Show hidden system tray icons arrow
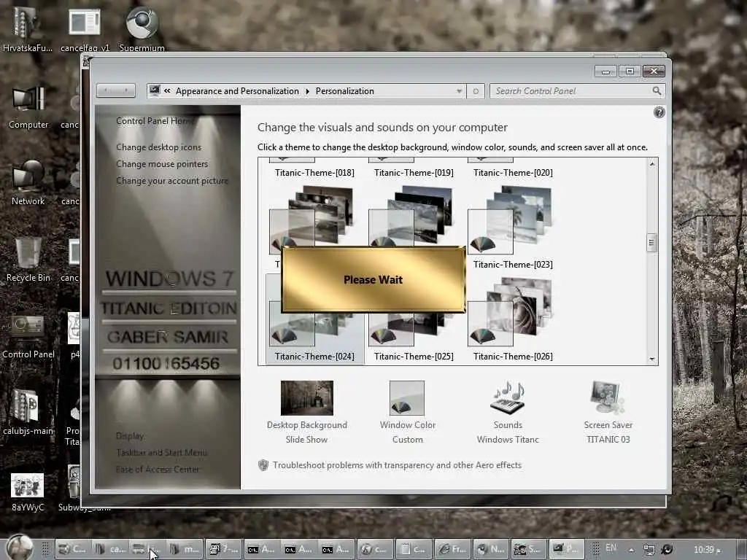Screen dimensions: 747x560 631,550
